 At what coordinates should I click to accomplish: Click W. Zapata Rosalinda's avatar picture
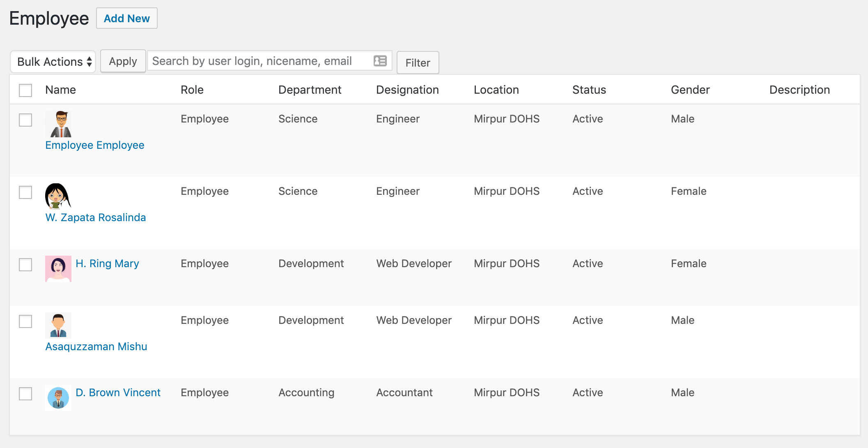58,196
